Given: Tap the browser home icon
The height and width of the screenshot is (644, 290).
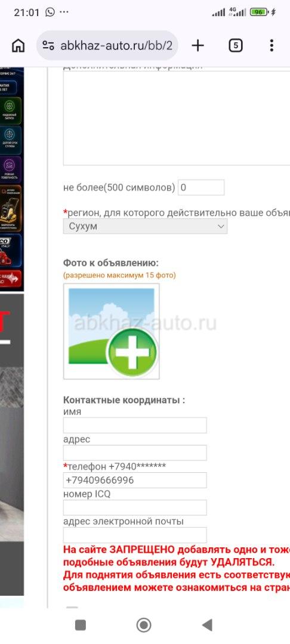Looking at the screenshot, I should 18,45.
